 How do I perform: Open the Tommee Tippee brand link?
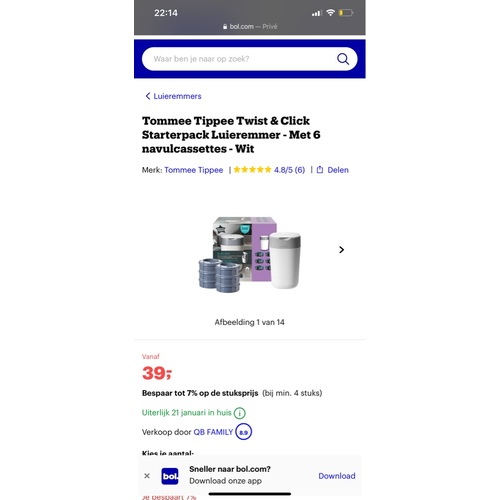point(194,170)
